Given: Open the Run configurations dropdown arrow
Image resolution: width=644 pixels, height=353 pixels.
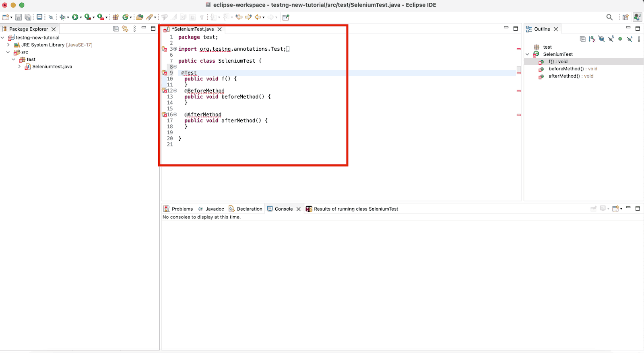Looking at the screenshot, I should (80, 18).
